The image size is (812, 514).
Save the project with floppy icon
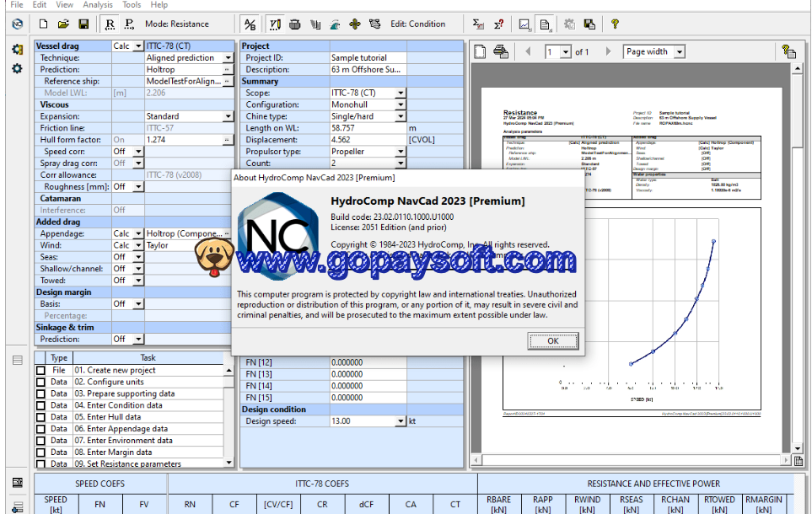(x=83, y=24)
